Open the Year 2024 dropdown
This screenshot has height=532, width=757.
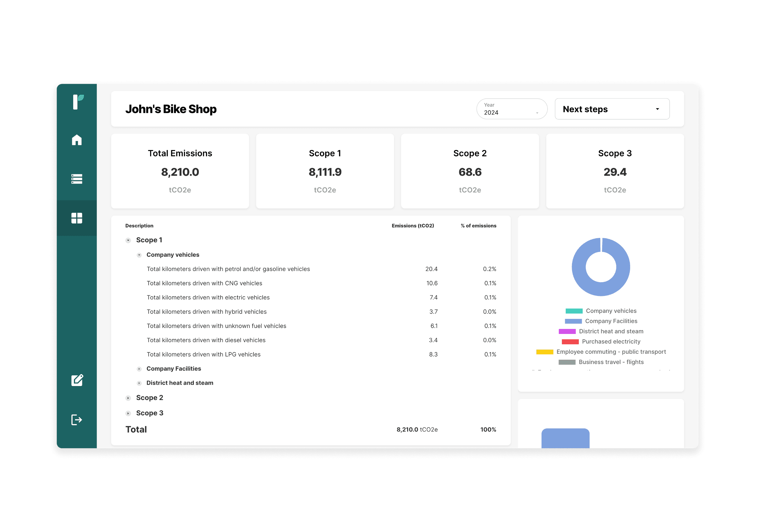pos(512,109)
